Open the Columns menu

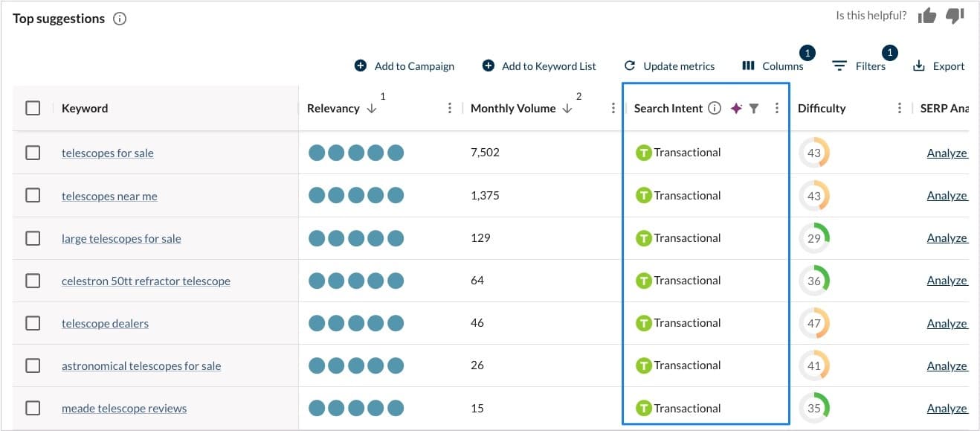773,66
